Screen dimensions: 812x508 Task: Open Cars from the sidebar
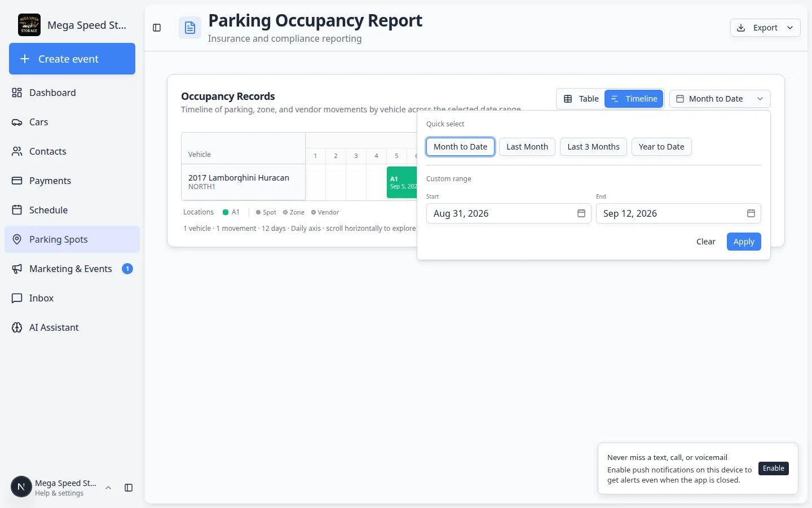[x=72, y=122]
